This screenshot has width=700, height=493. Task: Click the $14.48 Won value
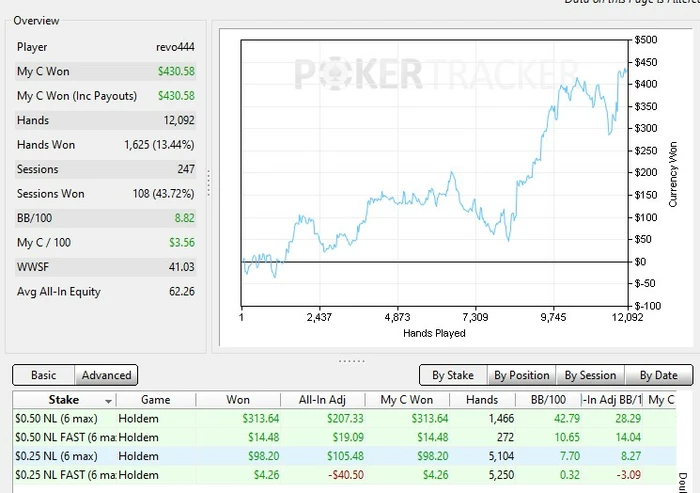263,437
